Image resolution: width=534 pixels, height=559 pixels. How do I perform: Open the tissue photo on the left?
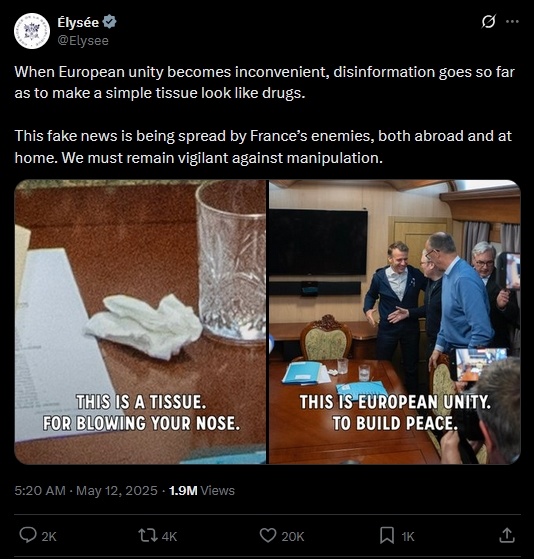pyautogui.click(x=140, y=322)
